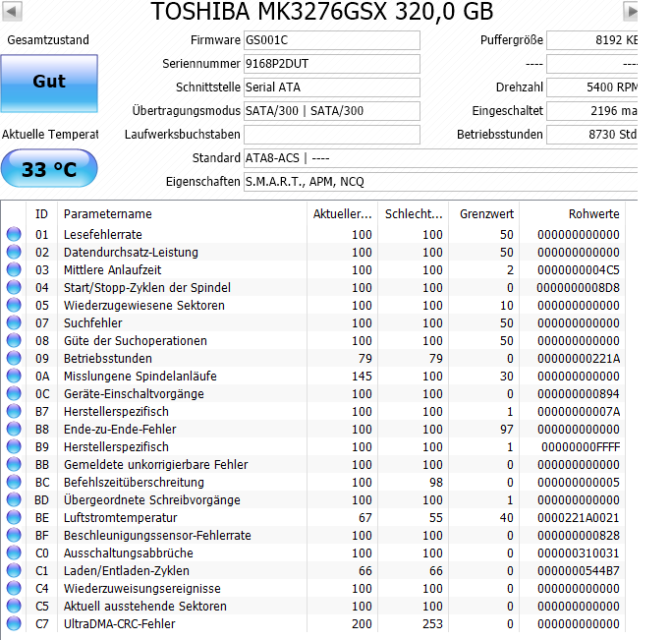Click the empty Laufwerksbuchstaben field
Image resolution: width=672 pixels, height=640 pixels.
click(x=332, y=135)
